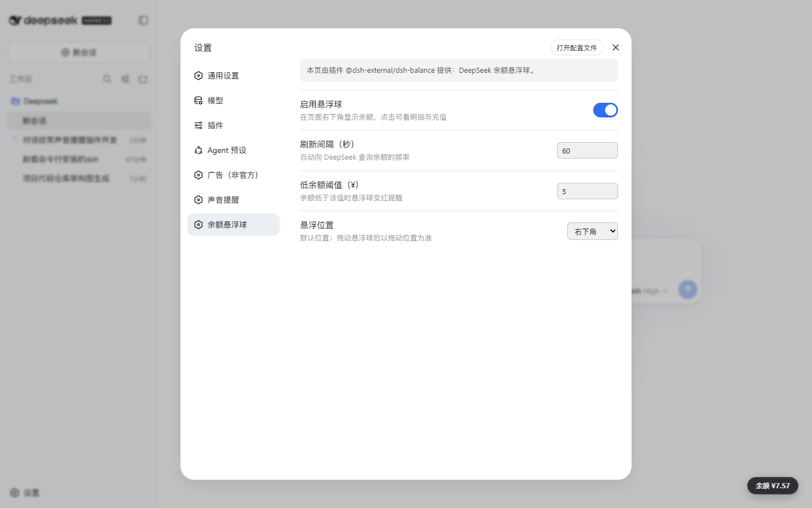The width and height of the screenshot is (812, 508).
Task: Collapse the sidebar with the panel icon
Action: (143, 20)
